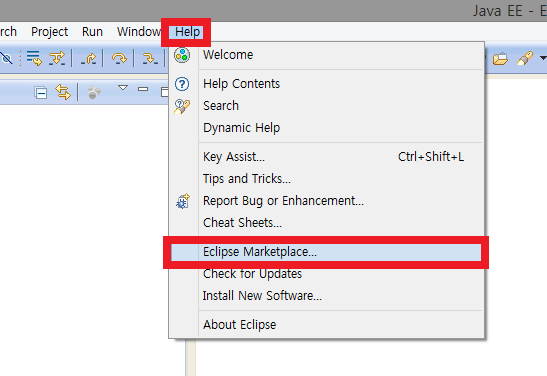Click the flashlight Search toolbar icon
547x376 pixels.
(x=525, y=58)
